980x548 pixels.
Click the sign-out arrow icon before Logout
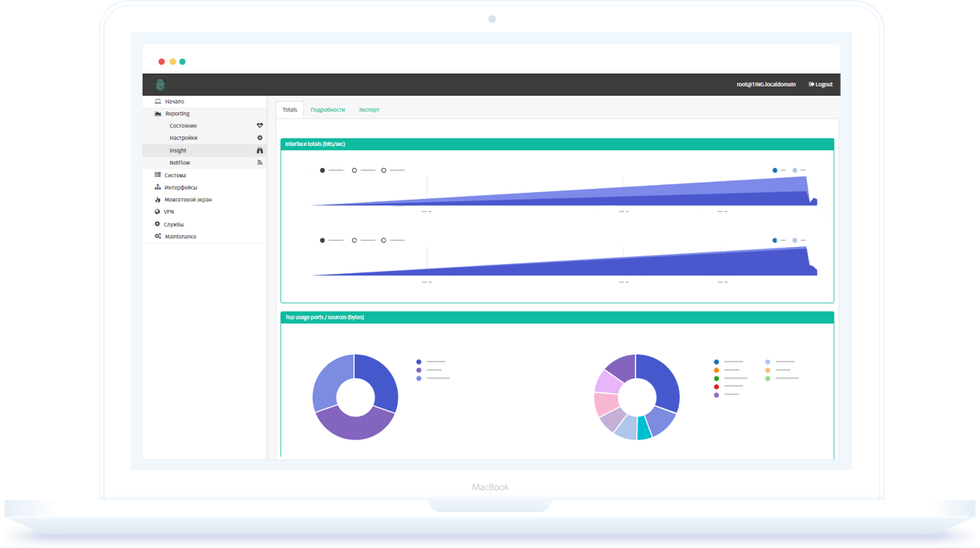(x=811, y=84)
